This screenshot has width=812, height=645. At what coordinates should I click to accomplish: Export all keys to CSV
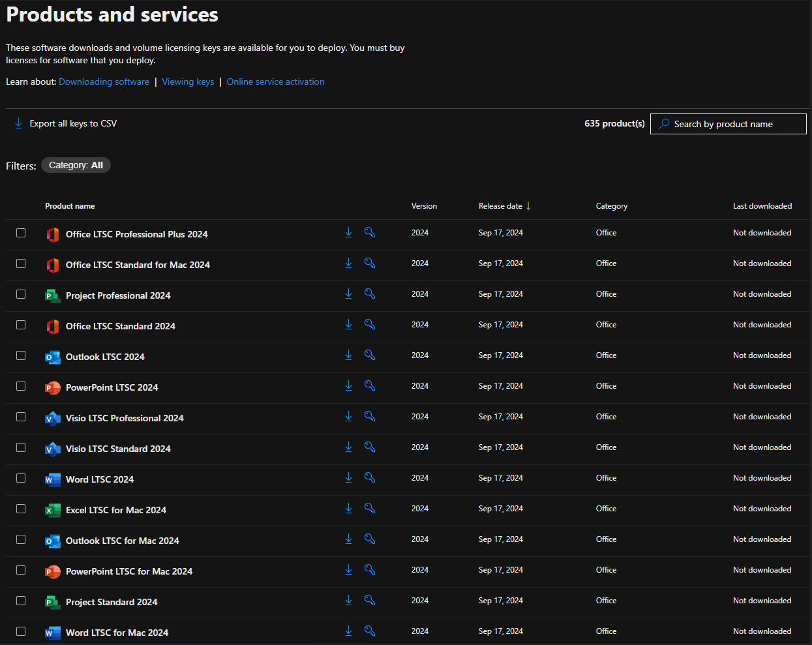pos(65,123)
